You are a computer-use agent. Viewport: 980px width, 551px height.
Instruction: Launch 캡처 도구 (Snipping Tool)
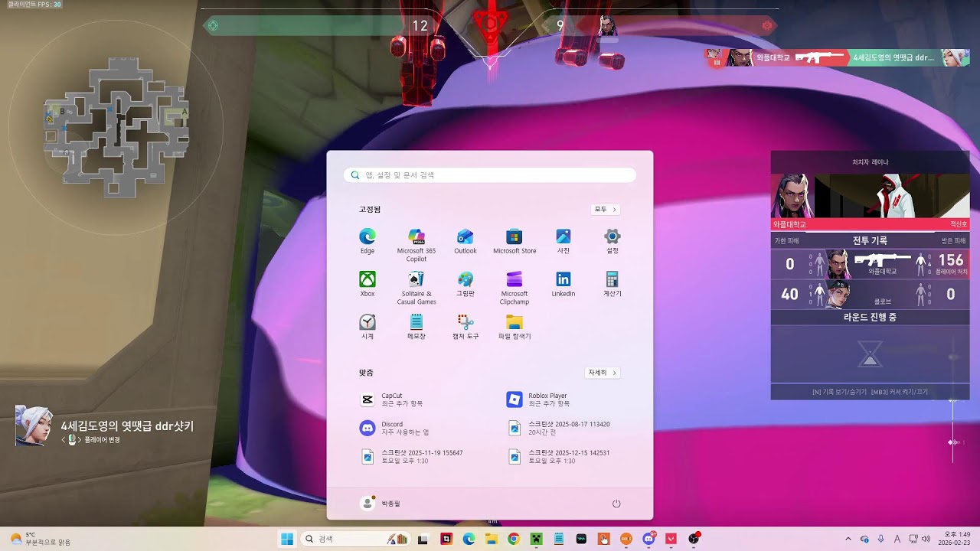click(x=465, y=327)
